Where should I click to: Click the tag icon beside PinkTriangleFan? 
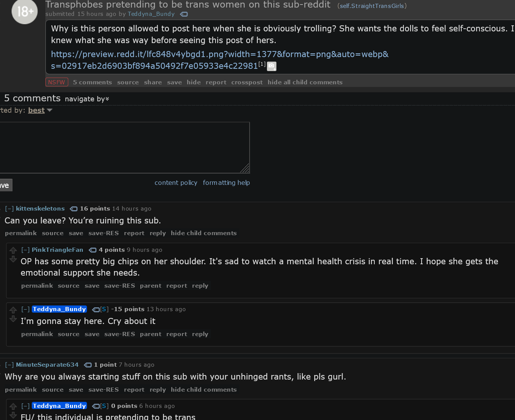point(93,250)
